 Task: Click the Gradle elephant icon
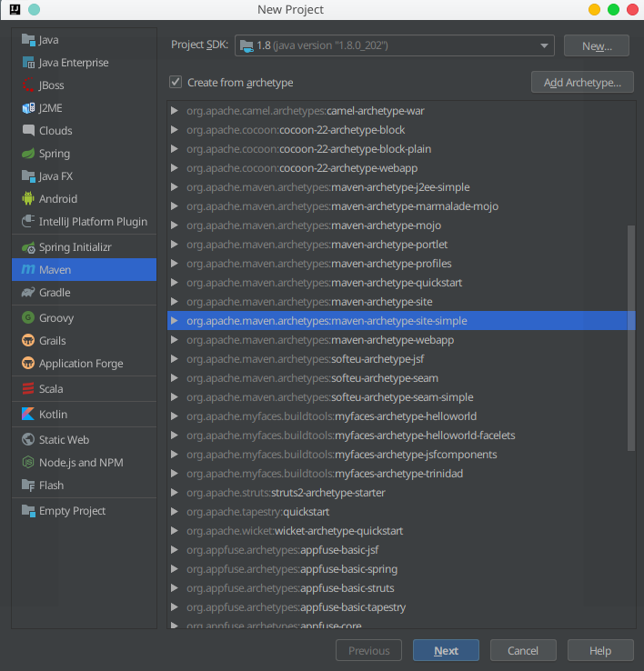pyautogui.click(x=28, y=293)
